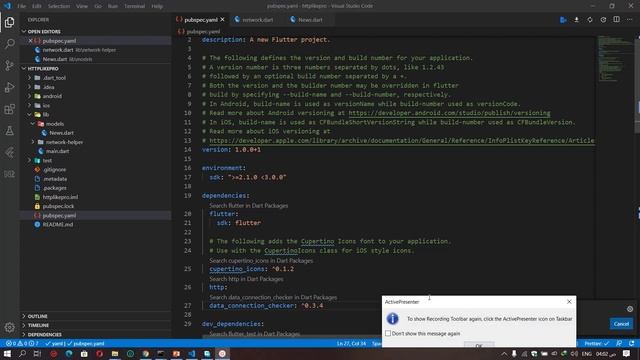Open notifications bell in status bar

(x=631, y=343)
